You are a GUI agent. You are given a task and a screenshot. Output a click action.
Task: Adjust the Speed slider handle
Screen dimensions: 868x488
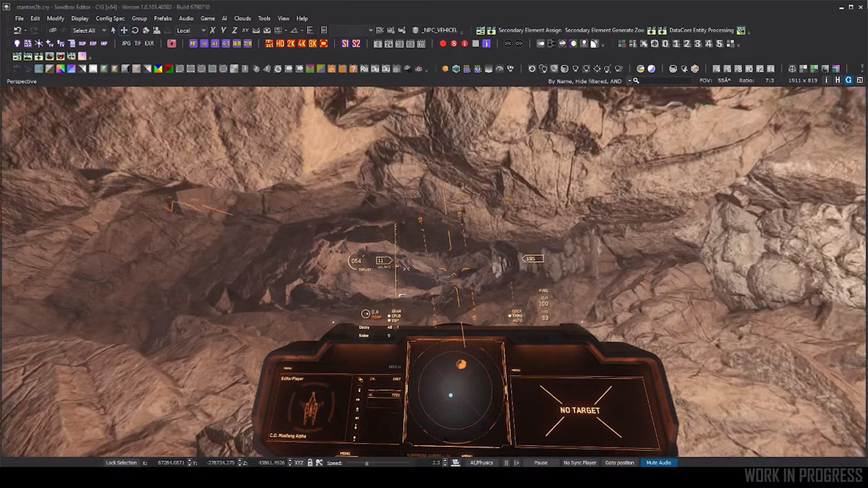click(x=367, y=464)
